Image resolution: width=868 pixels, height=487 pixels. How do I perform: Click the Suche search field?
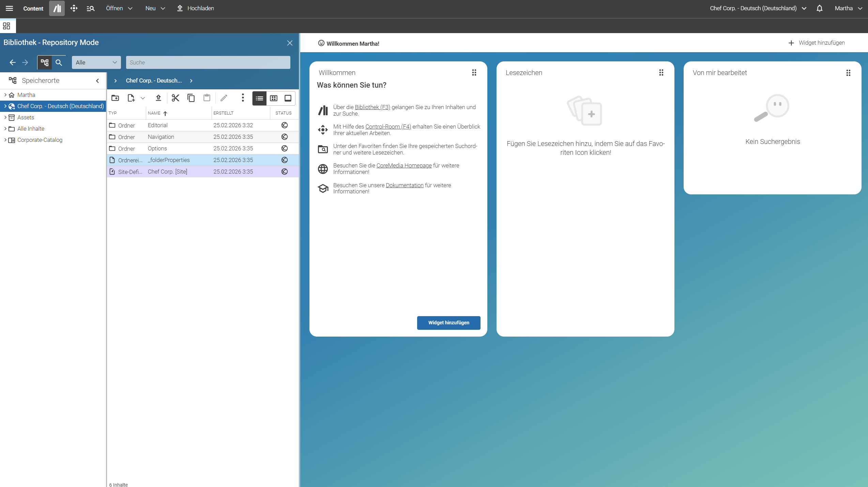[x=208, y=62]
